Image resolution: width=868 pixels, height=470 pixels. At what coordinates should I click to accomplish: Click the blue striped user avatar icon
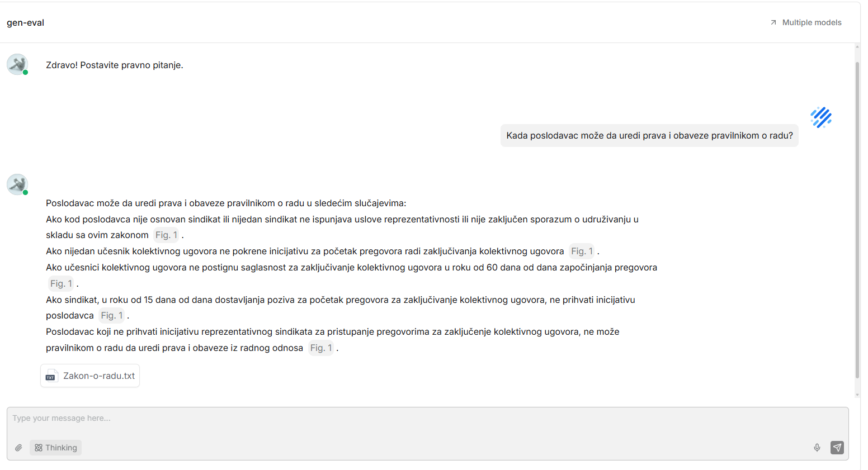point(821,117)
